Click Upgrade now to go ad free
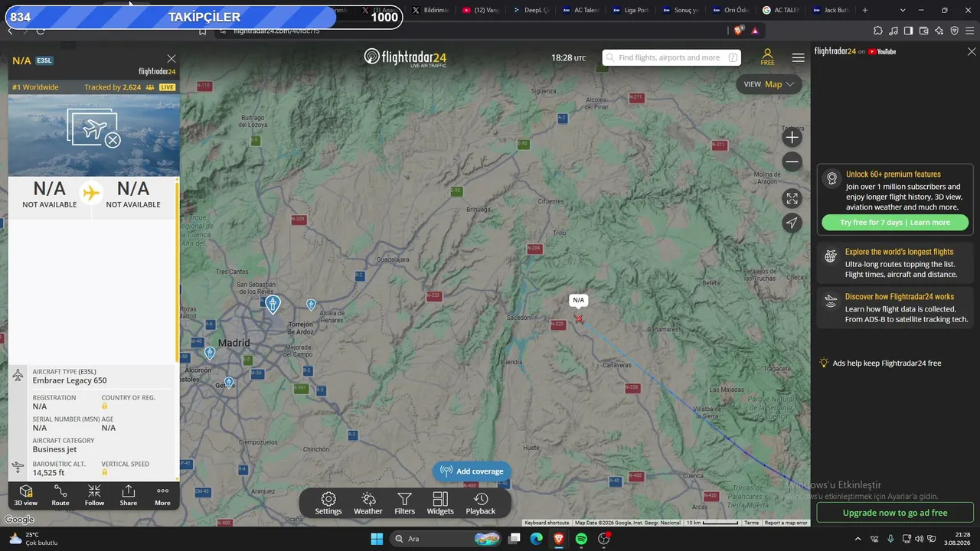The height and width of the screenshot is (551, 980). [895, 513]
